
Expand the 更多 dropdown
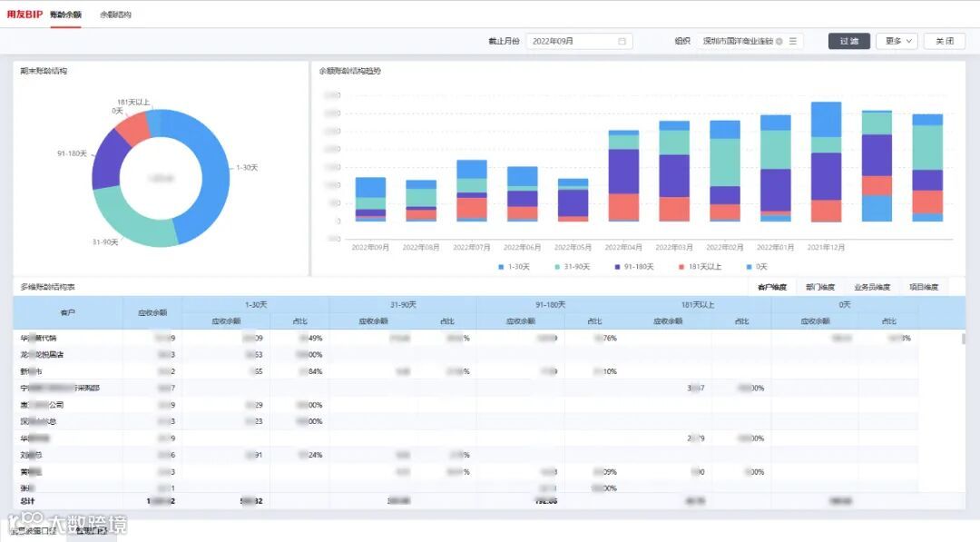pos(897,41)
